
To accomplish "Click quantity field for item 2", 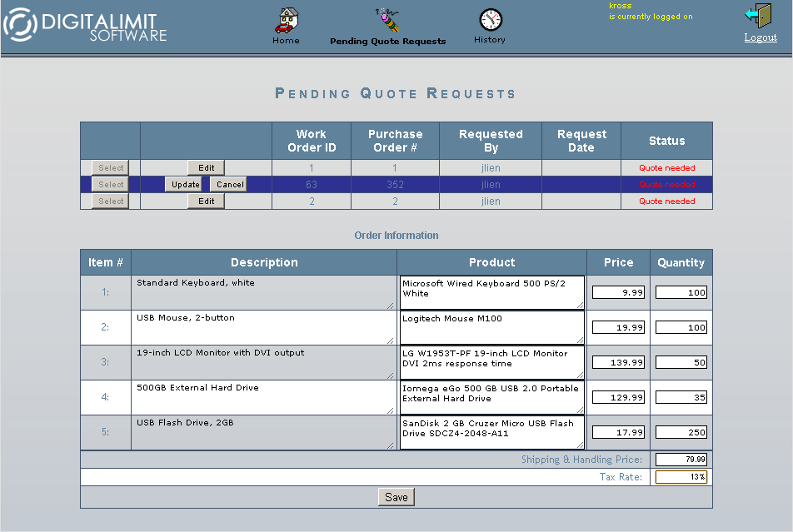I will pos(681,327).
